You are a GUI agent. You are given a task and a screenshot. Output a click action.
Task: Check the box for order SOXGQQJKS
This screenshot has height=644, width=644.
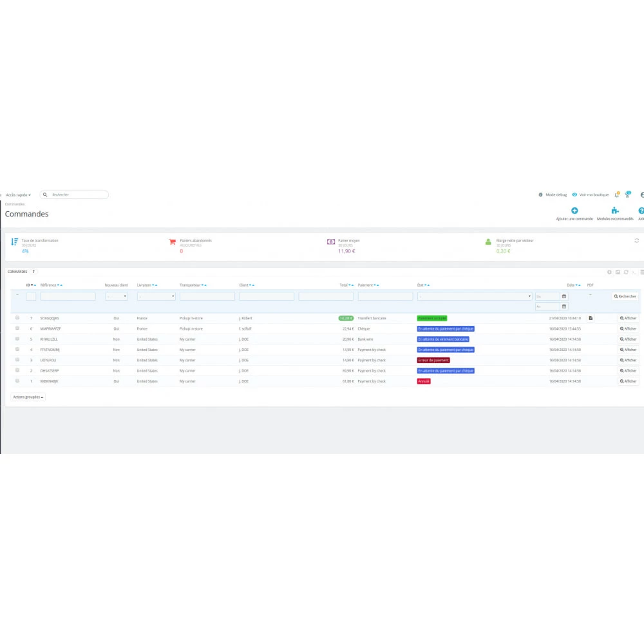pyautogui.click(x=17, y=318)
